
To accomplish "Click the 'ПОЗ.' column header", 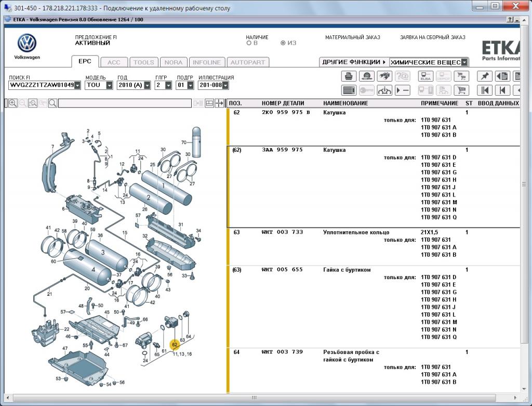I will 235,103.
